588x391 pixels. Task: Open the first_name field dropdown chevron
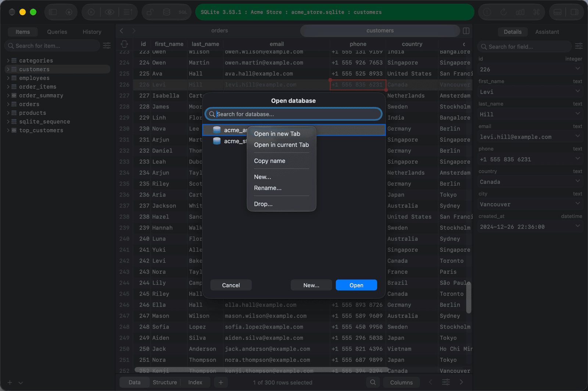pos(578,91)
